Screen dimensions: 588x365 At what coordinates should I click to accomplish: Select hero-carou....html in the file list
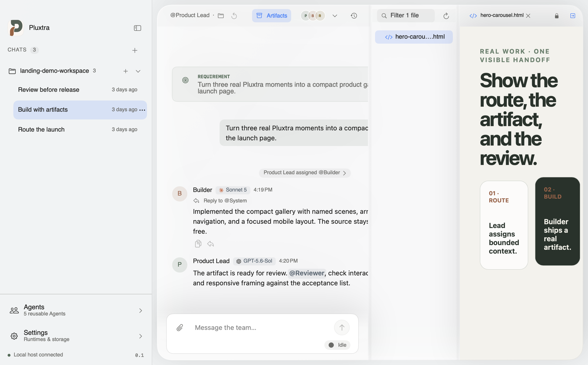pos(414,37)
